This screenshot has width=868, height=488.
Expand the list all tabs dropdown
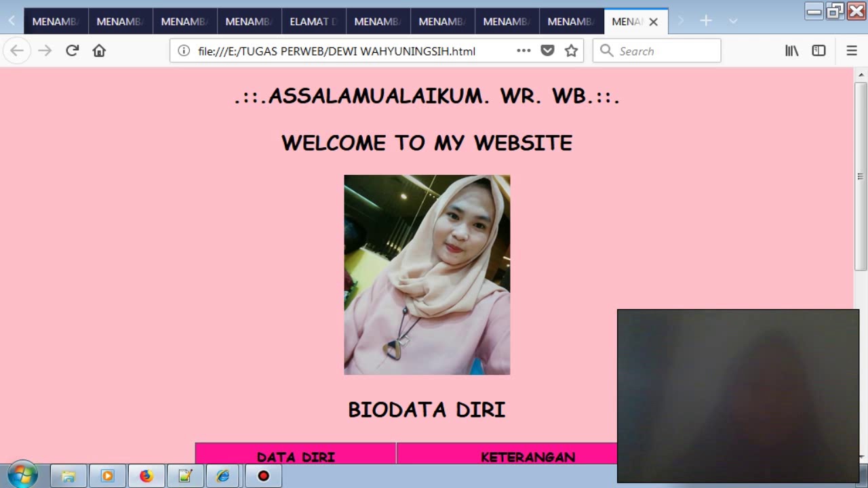[733, 21]
